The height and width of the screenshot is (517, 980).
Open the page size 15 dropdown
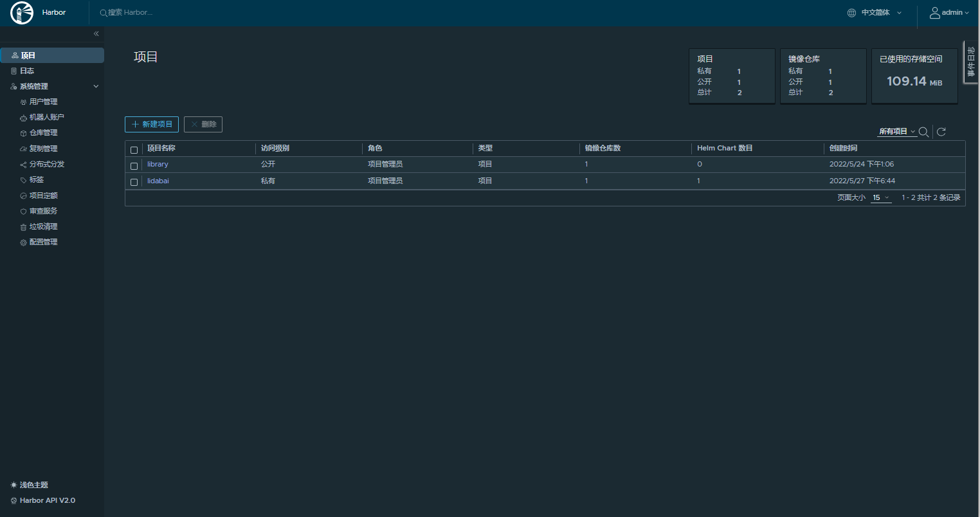click(880, 197)
